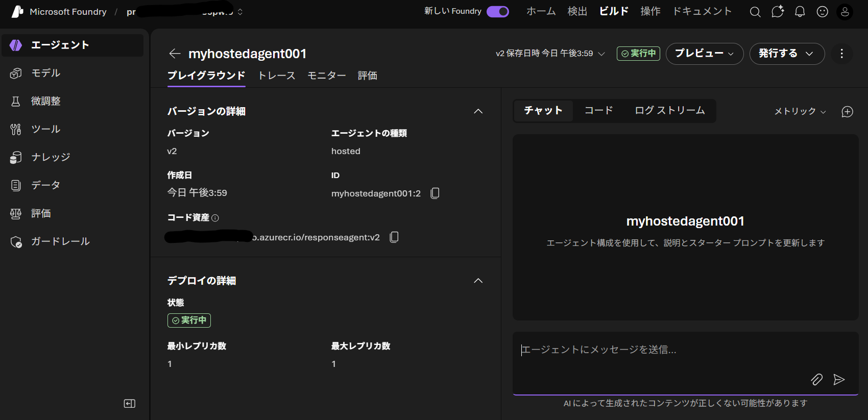Expand the v2 保存日時 version dropdown

click(550, 54)
